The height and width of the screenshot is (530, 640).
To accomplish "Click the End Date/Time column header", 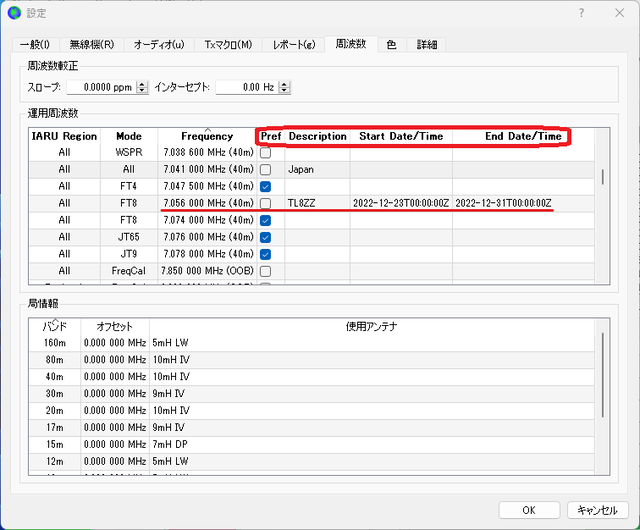I will [523, 136].
